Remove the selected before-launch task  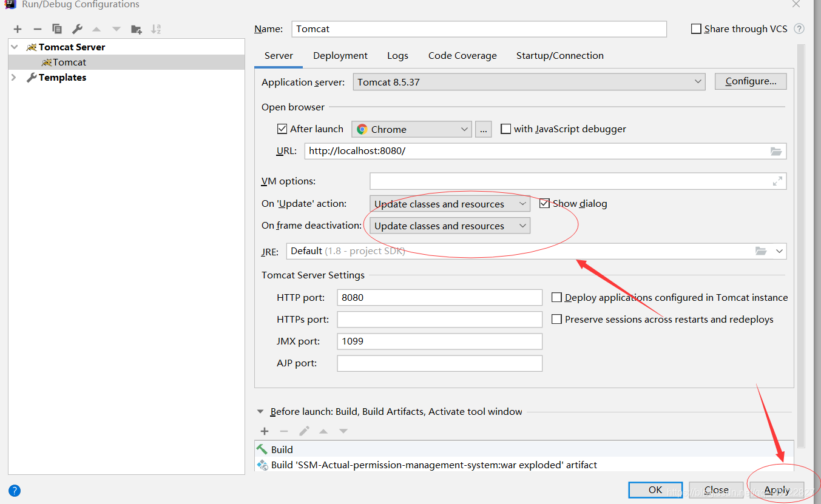click(284, 431)
